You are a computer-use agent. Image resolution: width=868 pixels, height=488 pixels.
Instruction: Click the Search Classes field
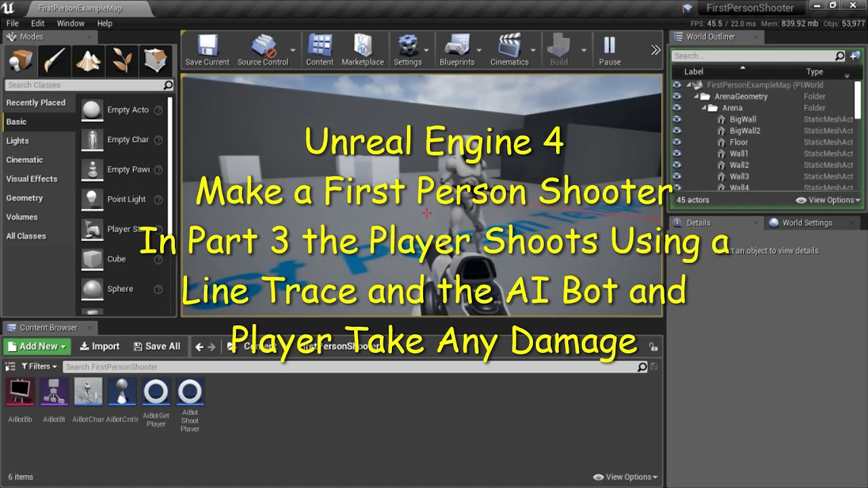[x=89, y=85]
